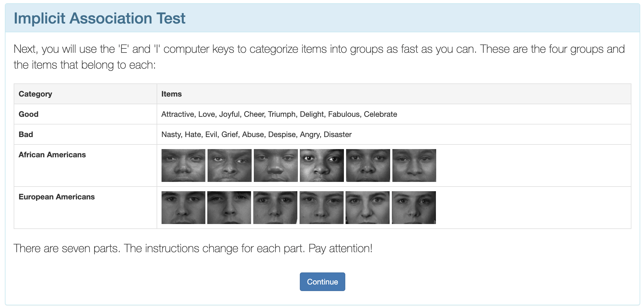Select the second African Americans face image
The height and width of the screenshot is (308, 644).
(229, 165)
